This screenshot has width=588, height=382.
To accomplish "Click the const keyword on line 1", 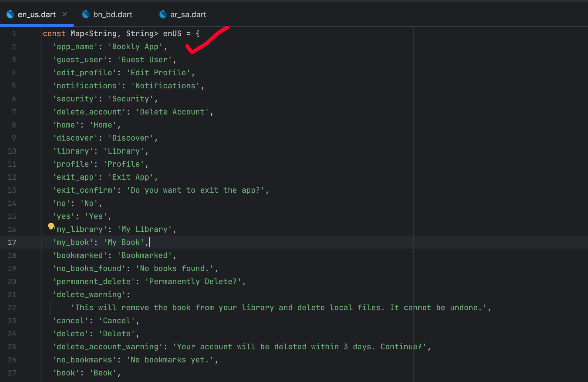I will (x=54, y=34).
